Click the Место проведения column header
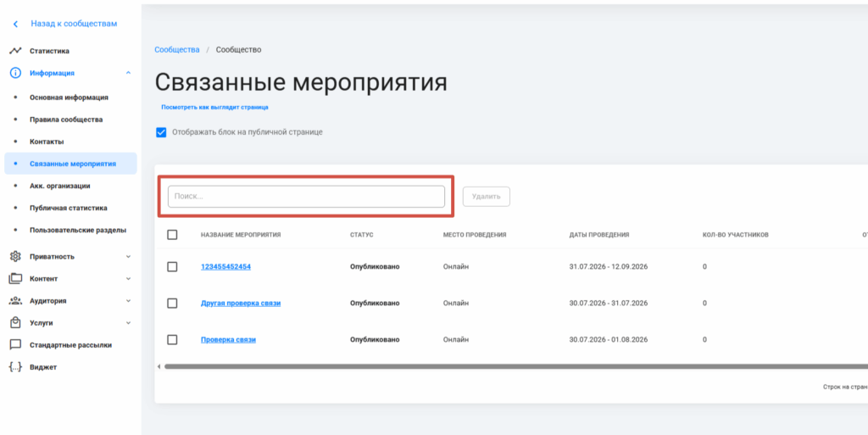 475,235
